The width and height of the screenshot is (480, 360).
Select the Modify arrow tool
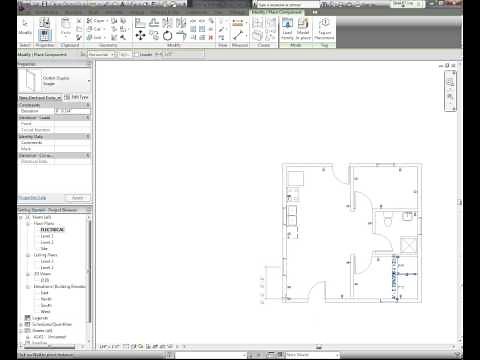(x=25, y=27)
